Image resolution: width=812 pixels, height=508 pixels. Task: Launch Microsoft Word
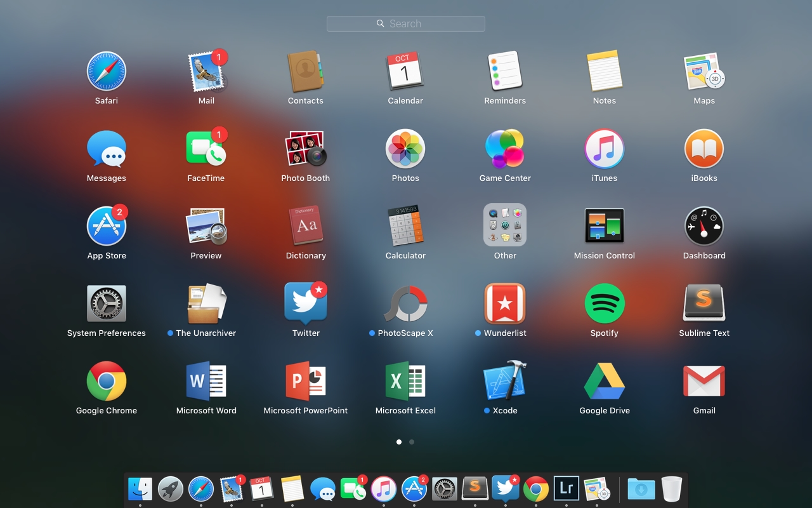pyautogui.click(x=206, y=382)
